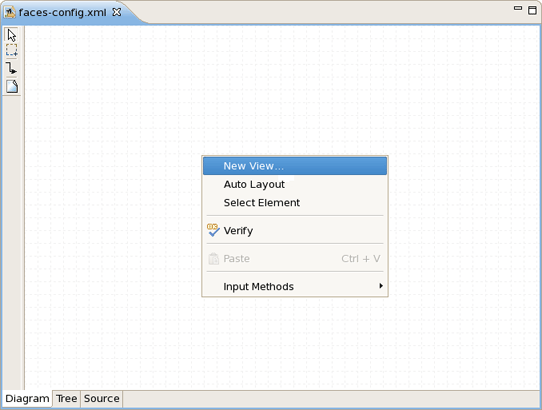This screenshot has height=410, width=542.
Task: Select the arrow Select tool in palette
Action: tap(12, 35)
